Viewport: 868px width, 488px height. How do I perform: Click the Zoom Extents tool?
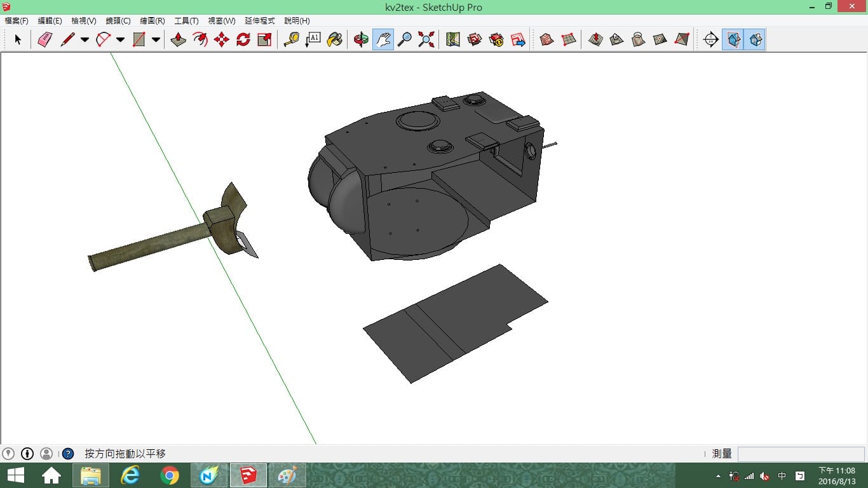(x=426, y=39)
